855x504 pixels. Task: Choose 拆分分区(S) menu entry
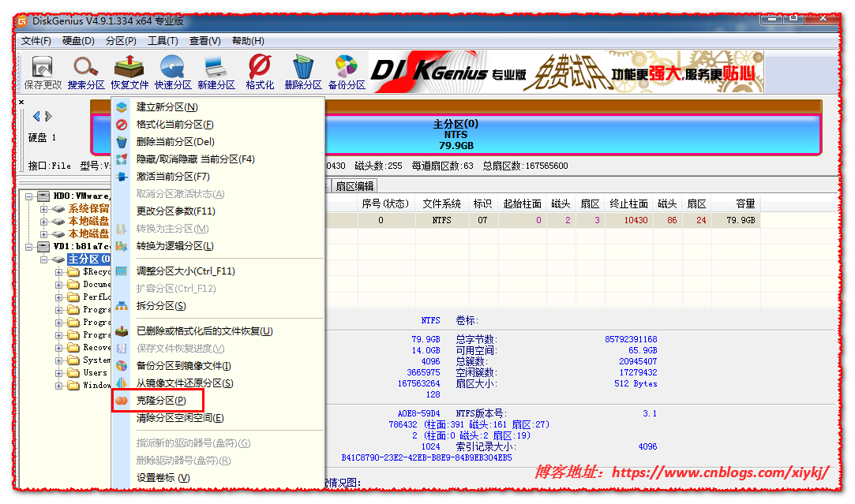pos(218,306)
